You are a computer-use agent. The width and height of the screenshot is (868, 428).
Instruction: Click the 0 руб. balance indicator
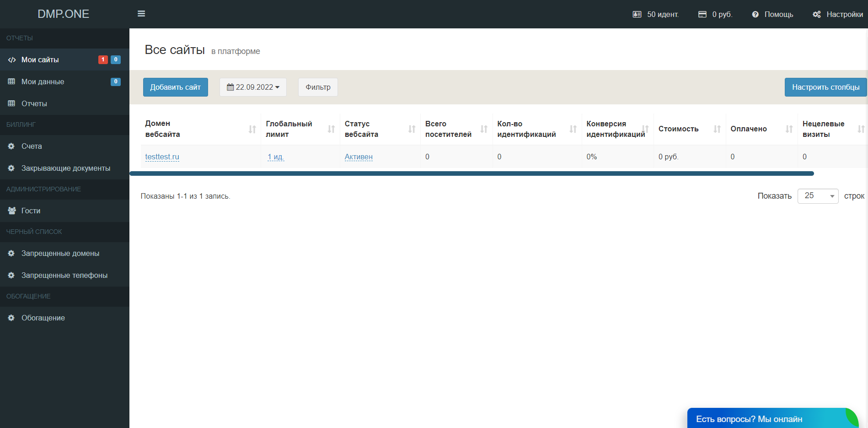715,15
